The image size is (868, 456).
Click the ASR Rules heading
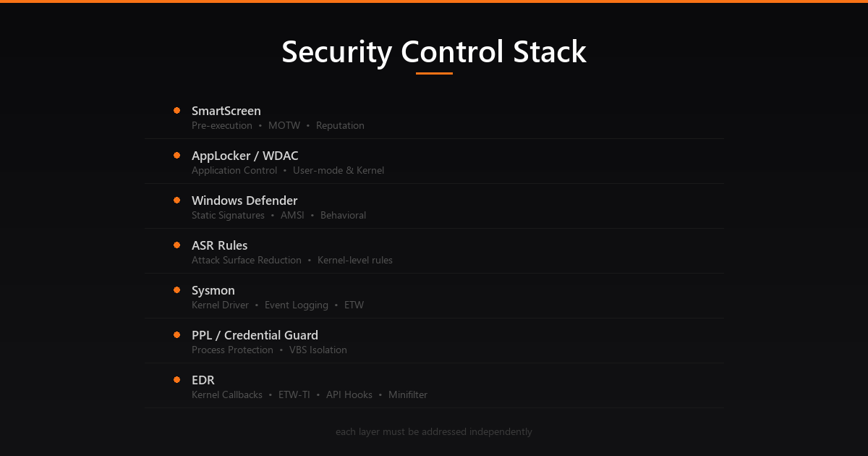(220, 245)
